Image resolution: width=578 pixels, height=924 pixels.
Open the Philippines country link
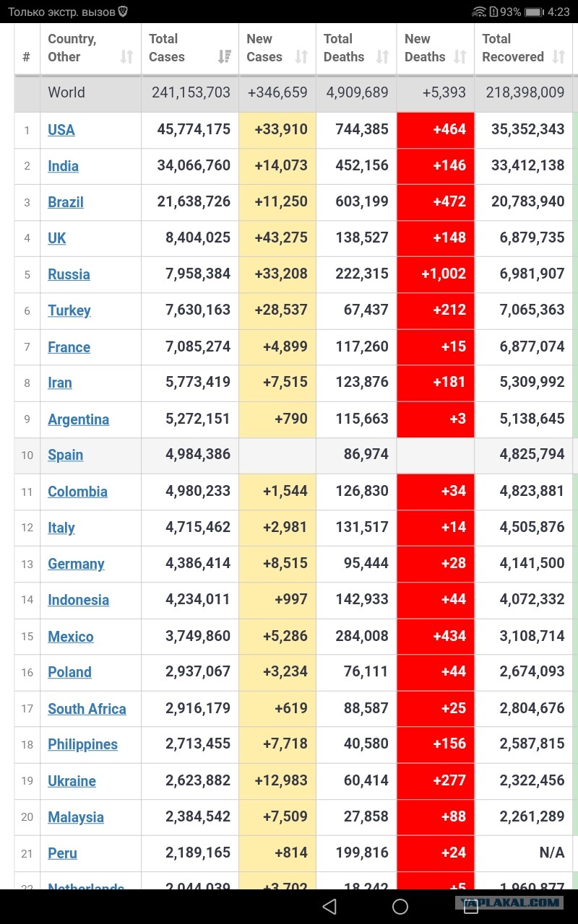pos(82,745)
